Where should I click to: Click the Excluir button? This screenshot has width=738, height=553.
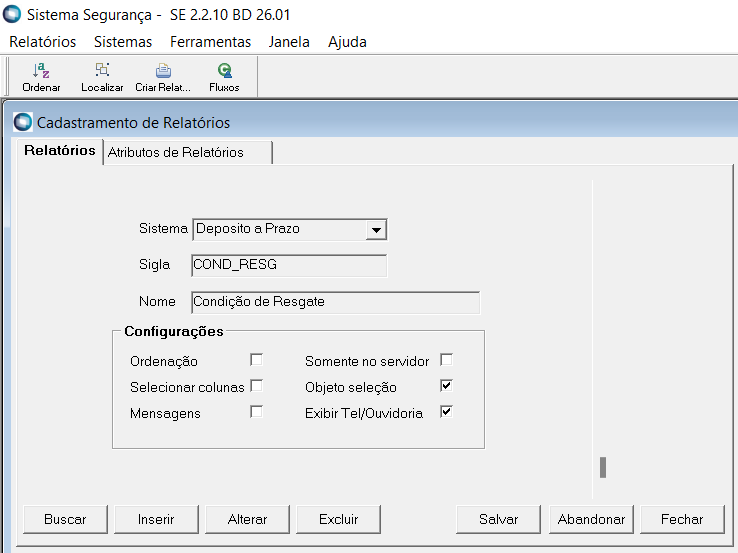click(338, 519)
